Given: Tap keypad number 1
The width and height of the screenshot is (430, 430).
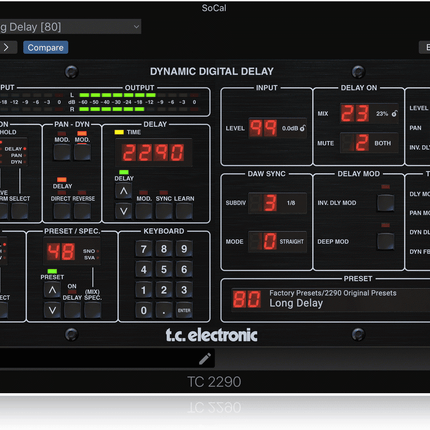Looking at the screenshot, I should coord(144,290).
